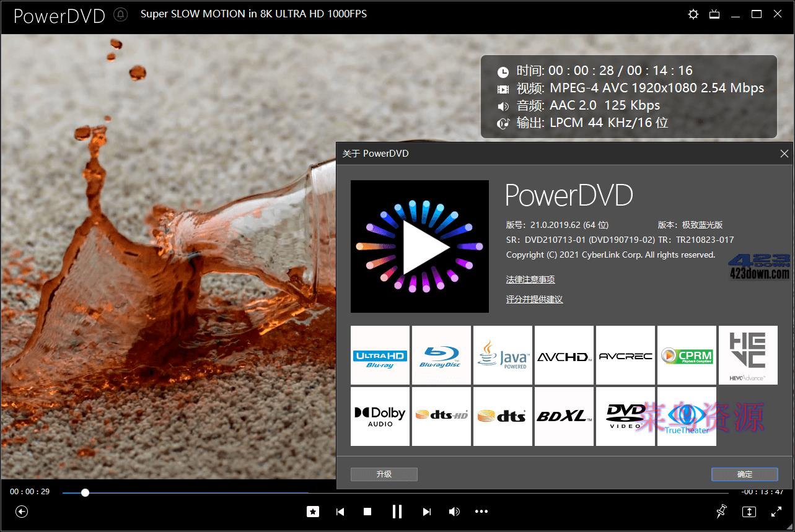Switch to TV mode using the TV icon
This screenshot has height=532, width=795.
tap(714, 14)
